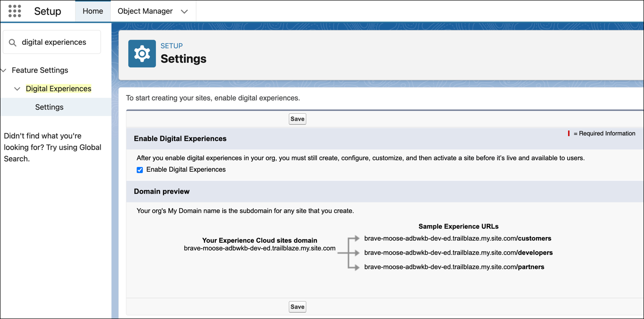Open the Object Manager tab

[x=145, y=11]
